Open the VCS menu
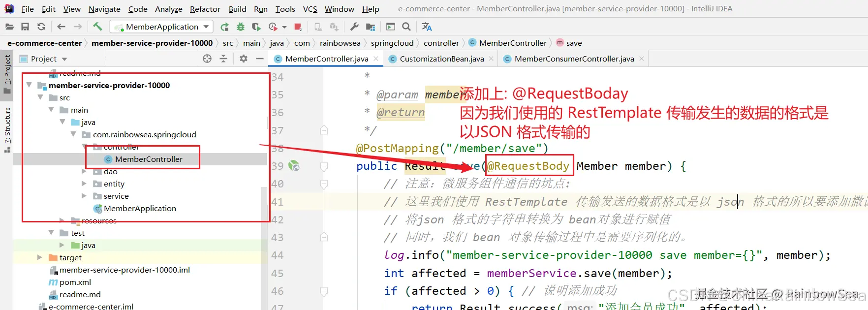The width and height of the screenshot is (868, 310). 310,9
